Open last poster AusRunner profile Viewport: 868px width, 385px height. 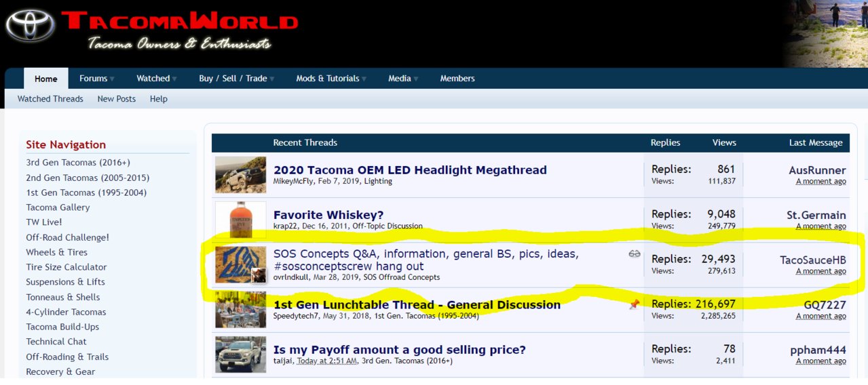click(x=817, y=170)
